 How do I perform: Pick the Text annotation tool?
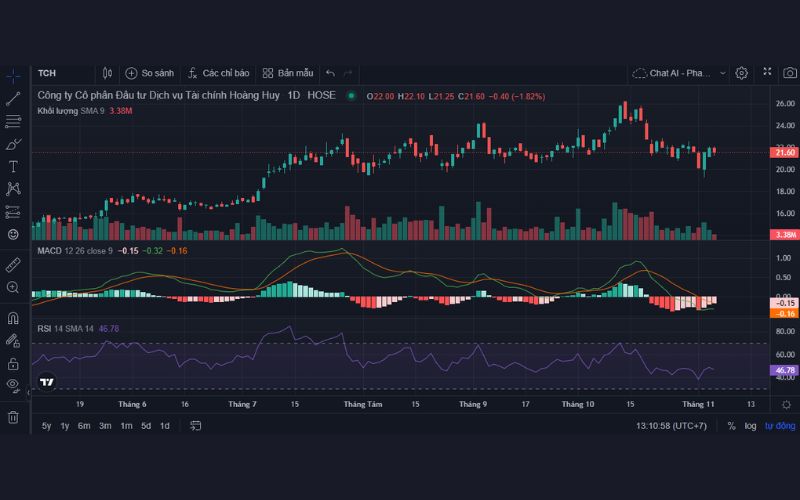tap(13, 166)
